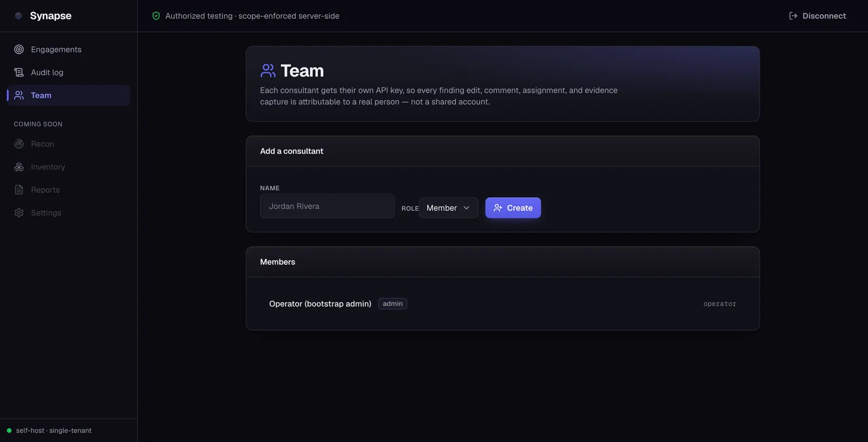Click the Engagements target icon

19,49
